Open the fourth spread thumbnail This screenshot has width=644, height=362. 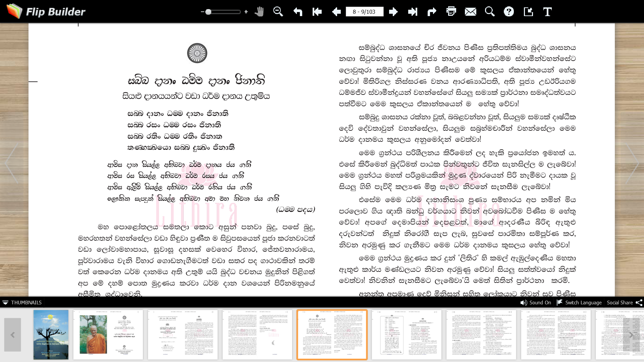(257, 335)
